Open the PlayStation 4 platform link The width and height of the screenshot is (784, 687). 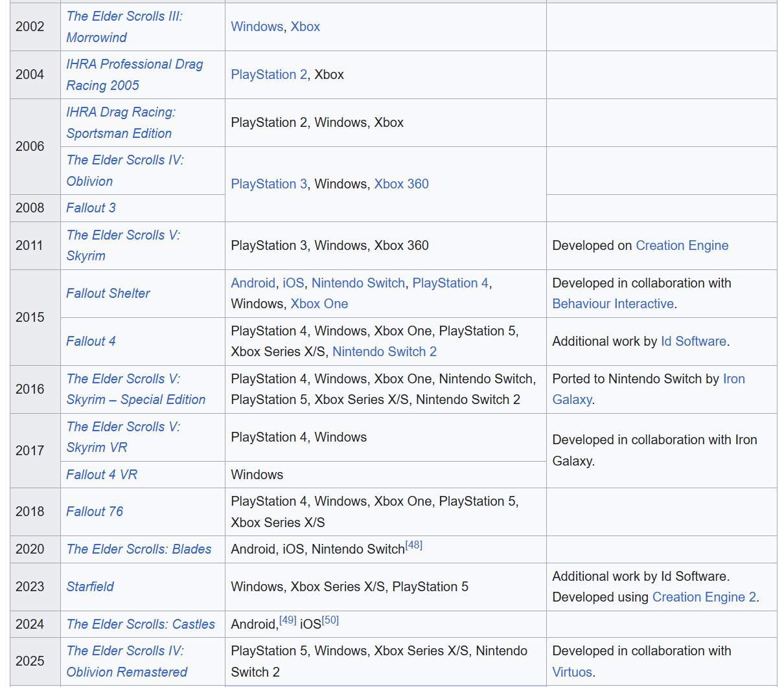coord(450,283)
